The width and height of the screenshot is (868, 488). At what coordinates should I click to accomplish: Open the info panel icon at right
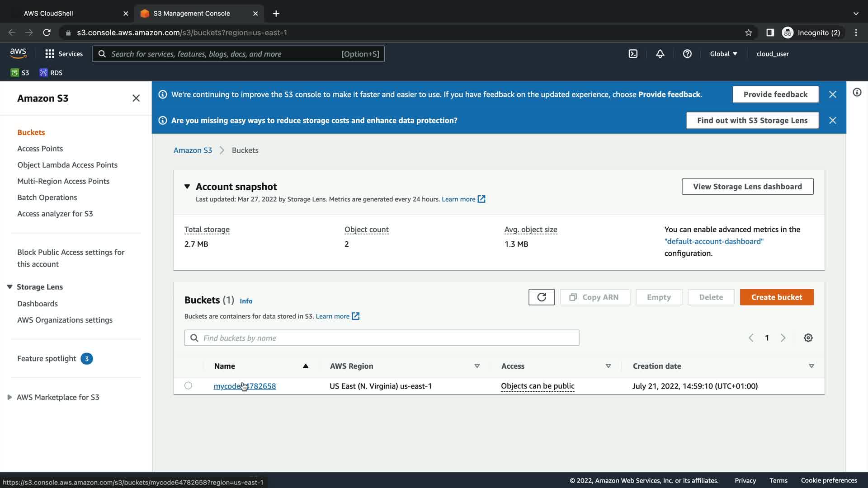point(857,93)
